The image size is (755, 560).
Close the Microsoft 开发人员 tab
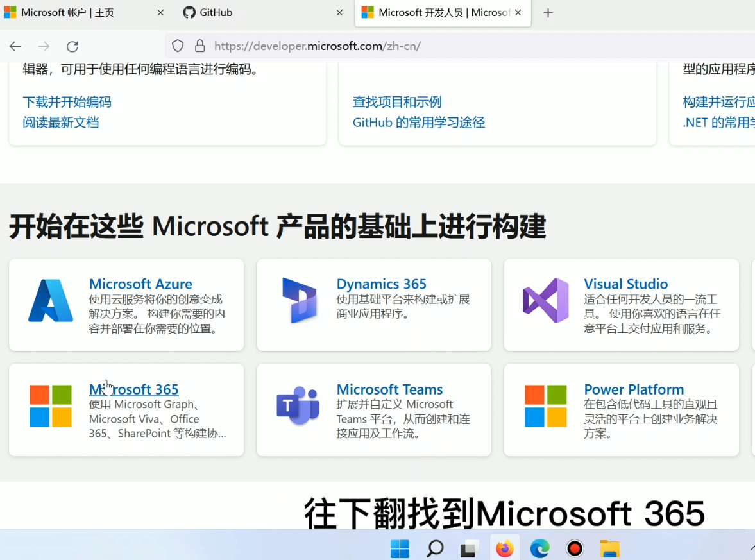pos(518,13)
